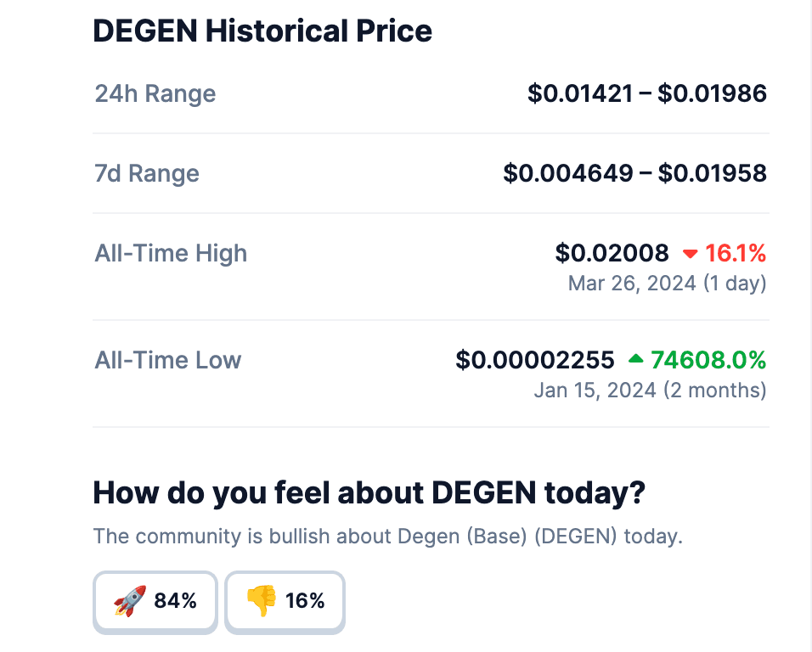Image resolution: width=812 pixels, height=652 pixels.
Task: Click the 24h Range label
Action: (155, 93)
